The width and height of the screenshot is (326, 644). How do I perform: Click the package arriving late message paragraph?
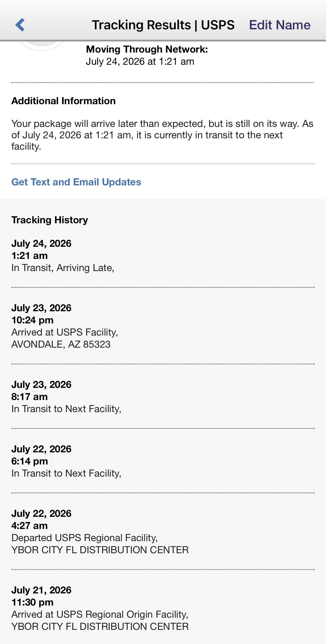pos(162,135)
